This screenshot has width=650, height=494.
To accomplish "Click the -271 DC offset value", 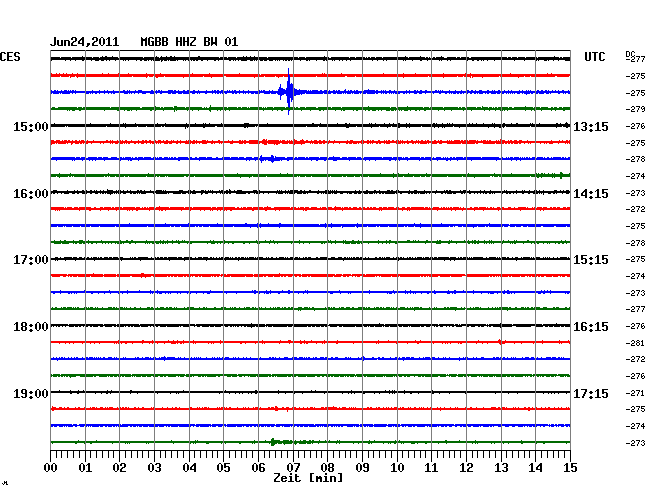I will click(635, 393).
